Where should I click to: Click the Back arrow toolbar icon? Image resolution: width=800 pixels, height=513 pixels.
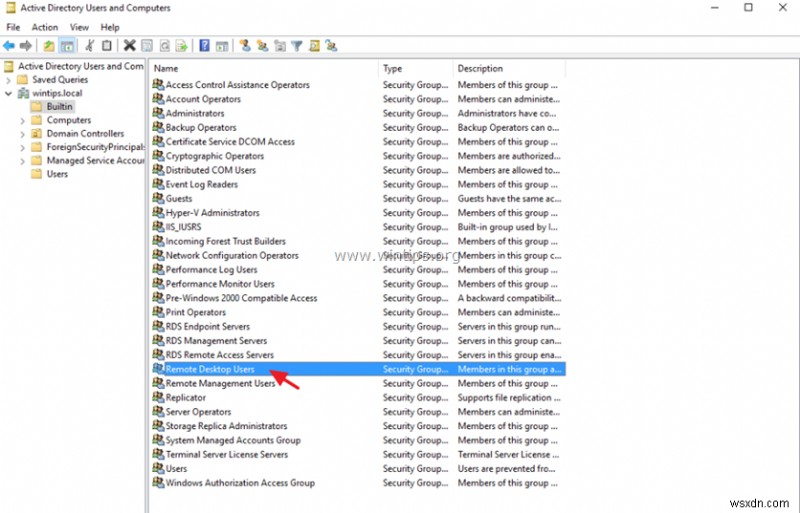pos(9,46)
